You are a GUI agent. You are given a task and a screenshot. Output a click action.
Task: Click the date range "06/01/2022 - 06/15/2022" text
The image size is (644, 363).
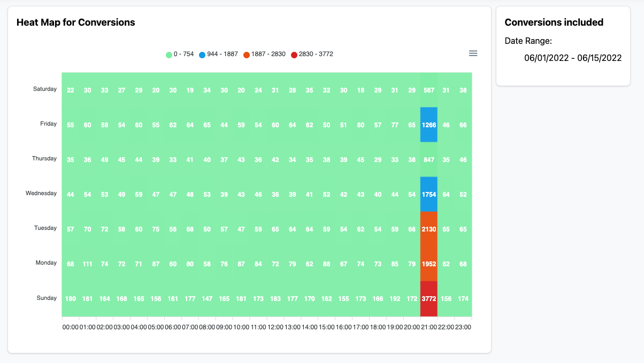click(x=573, y=58)
